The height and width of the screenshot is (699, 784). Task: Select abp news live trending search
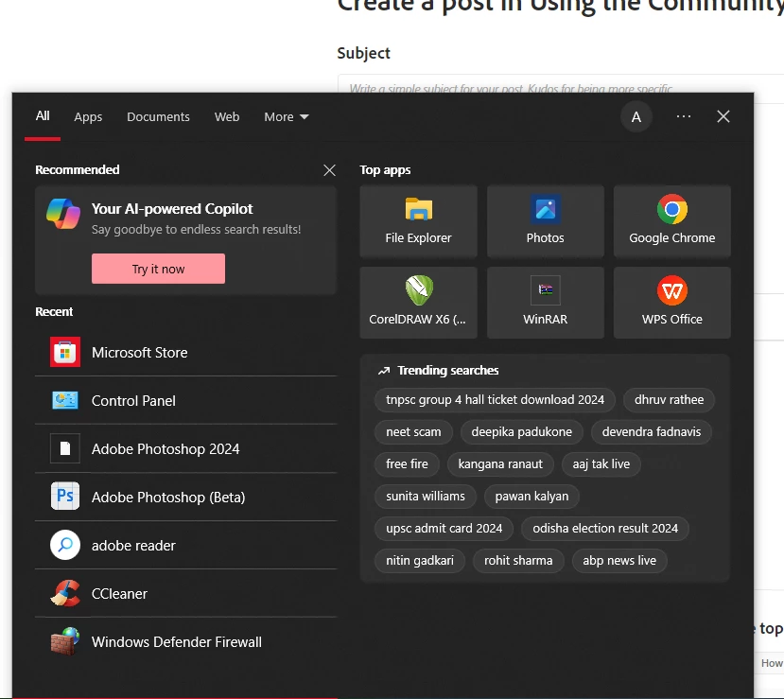(x=619, y=561)
